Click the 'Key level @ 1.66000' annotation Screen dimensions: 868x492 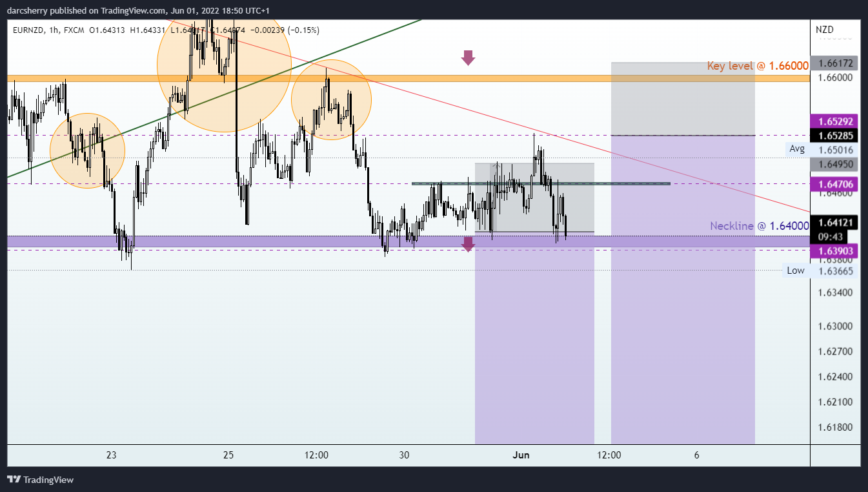coord(758,66)
